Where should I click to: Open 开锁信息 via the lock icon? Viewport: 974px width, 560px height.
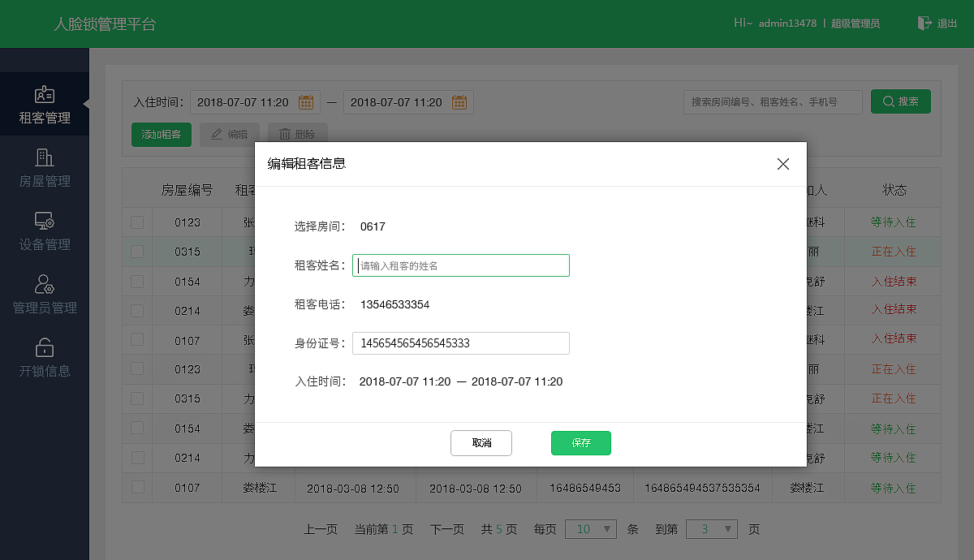45,349
